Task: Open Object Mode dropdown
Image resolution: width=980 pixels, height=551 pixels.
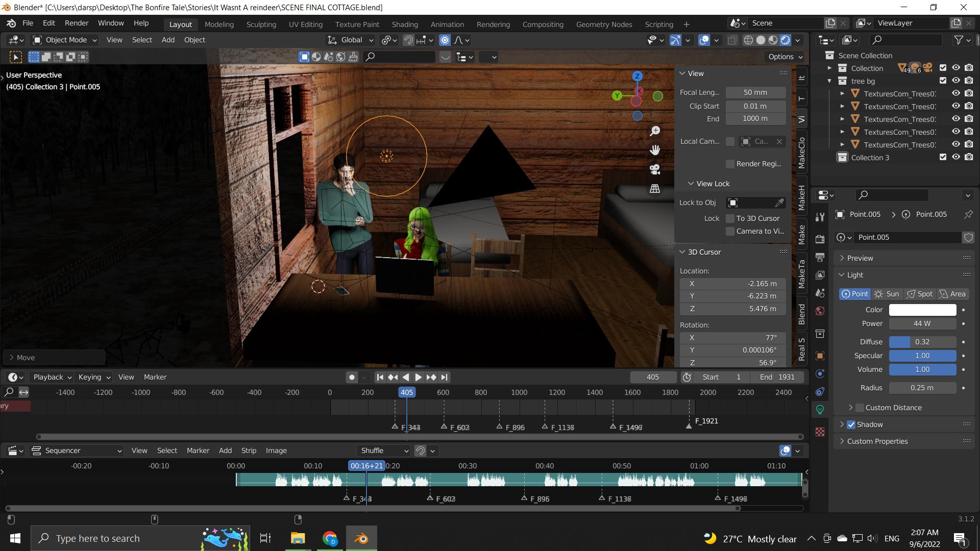Action: click(65, 40)
